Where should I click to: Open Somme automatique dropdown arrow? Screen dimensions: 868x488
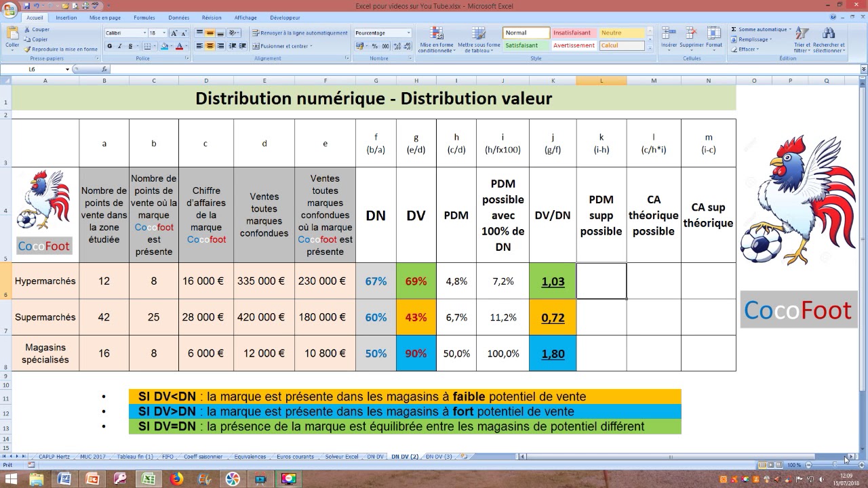click(x=789, y=29)
